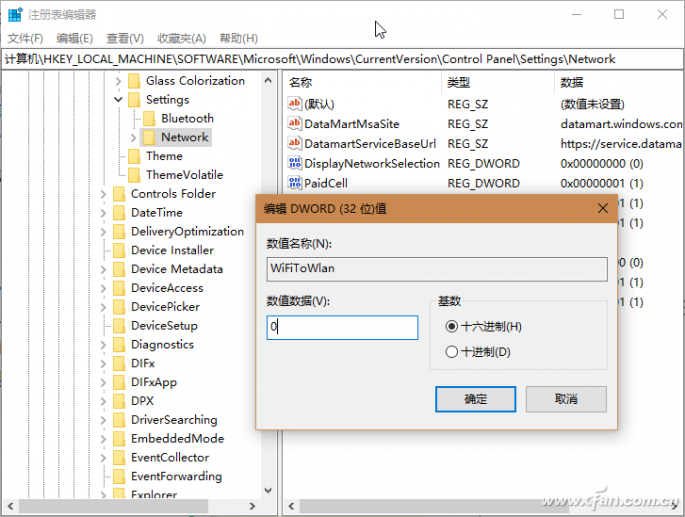Click the ThemeVolatile folder icon
685x517 pixels.
(x=134, y=175)
